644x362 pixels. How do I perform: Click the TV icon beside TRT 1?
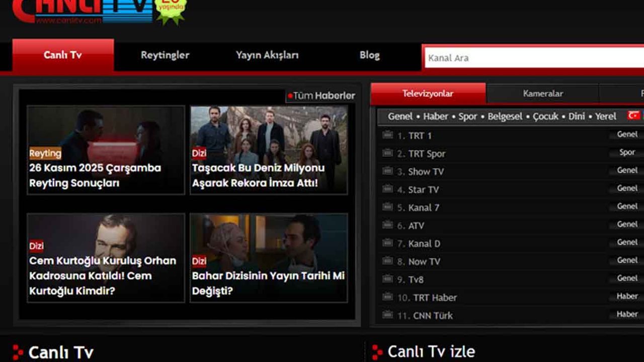[387, 135]
